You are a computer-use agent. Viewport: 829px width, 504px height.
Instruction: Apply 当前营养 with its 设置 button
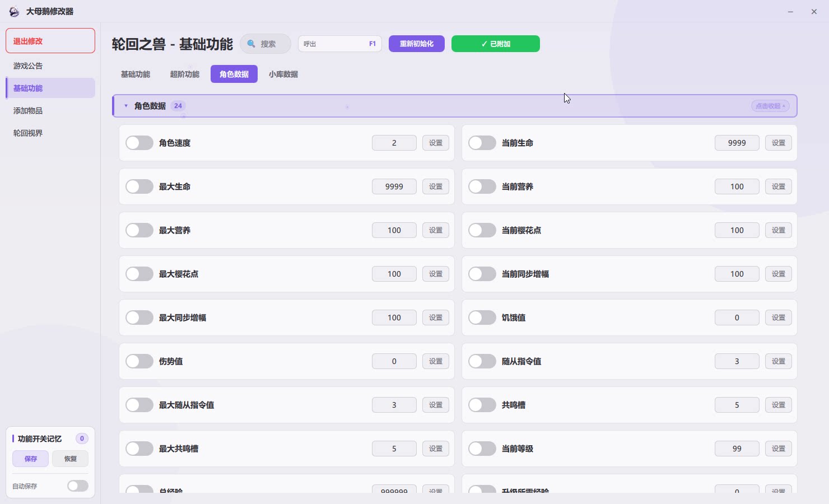(x=779, y=186)
